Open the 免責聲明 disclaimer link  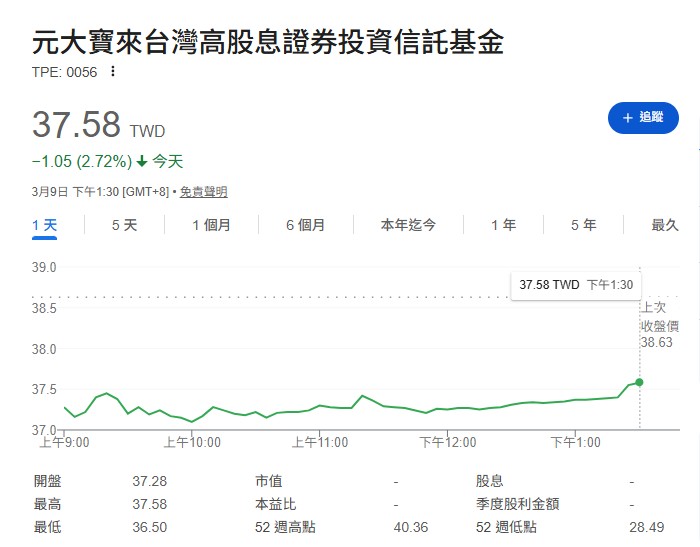[x=203, y=192]
